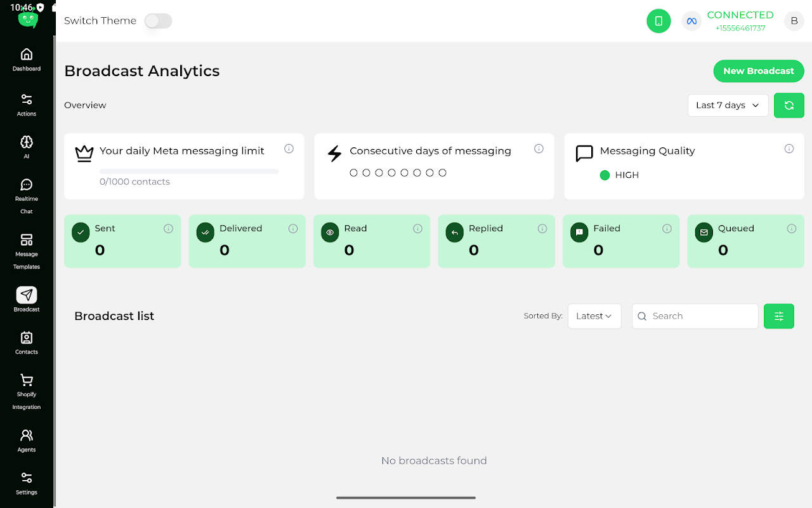
Task: Open the green filter sliders button
Action: coord(779,316)
